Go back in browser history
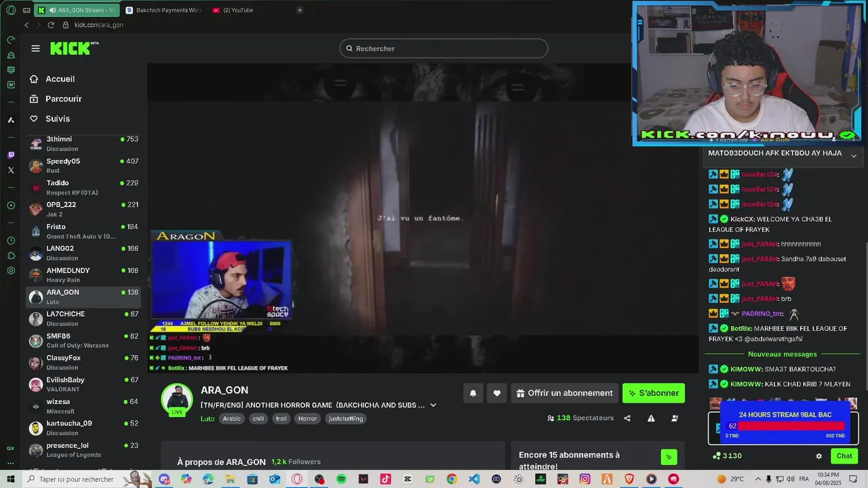Screen dimensions: 868x488 26,25
